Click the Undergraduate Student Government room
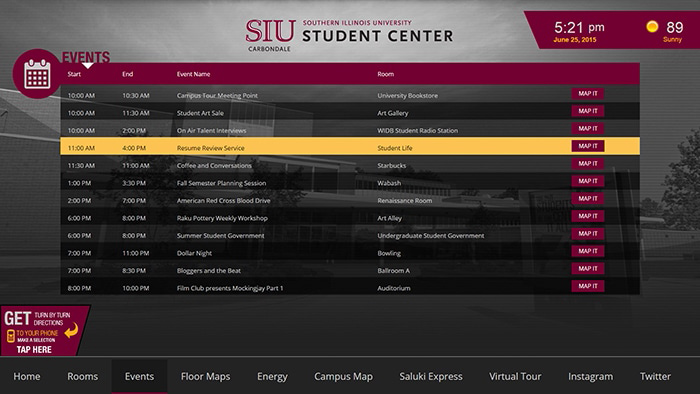This screenshot has width=700, height=394. [431, 236]
